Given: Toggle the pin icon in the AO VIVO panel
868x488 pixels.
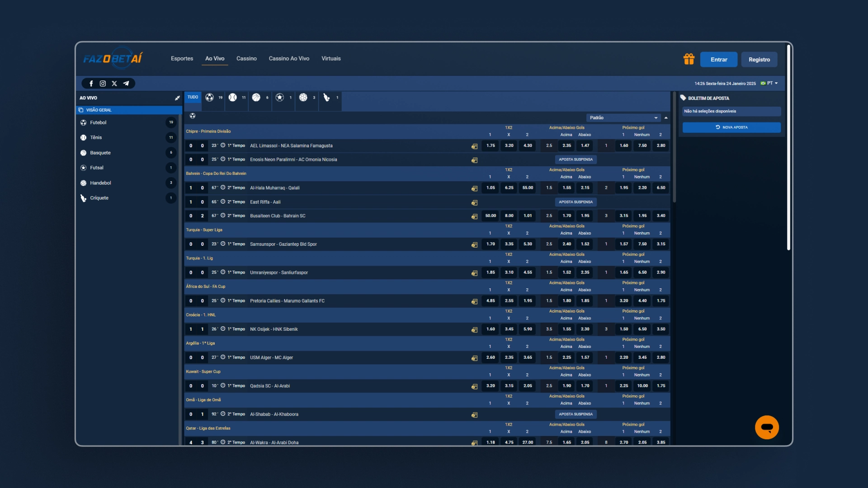Looking at the screenshot, I should coord(177,98).
